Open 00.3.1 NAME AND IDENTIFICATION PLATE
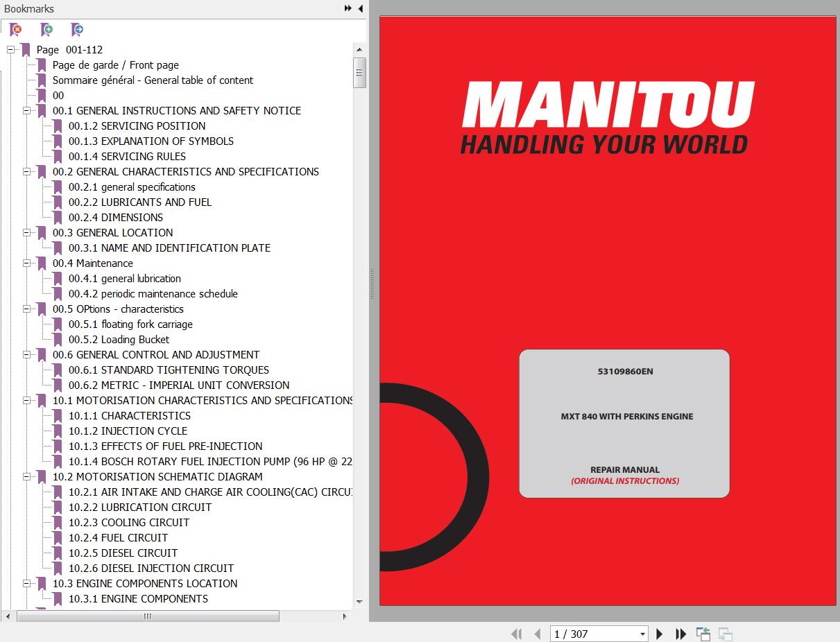Image resolution: width=840 pixels, height=642 pixels. (169, 248)
